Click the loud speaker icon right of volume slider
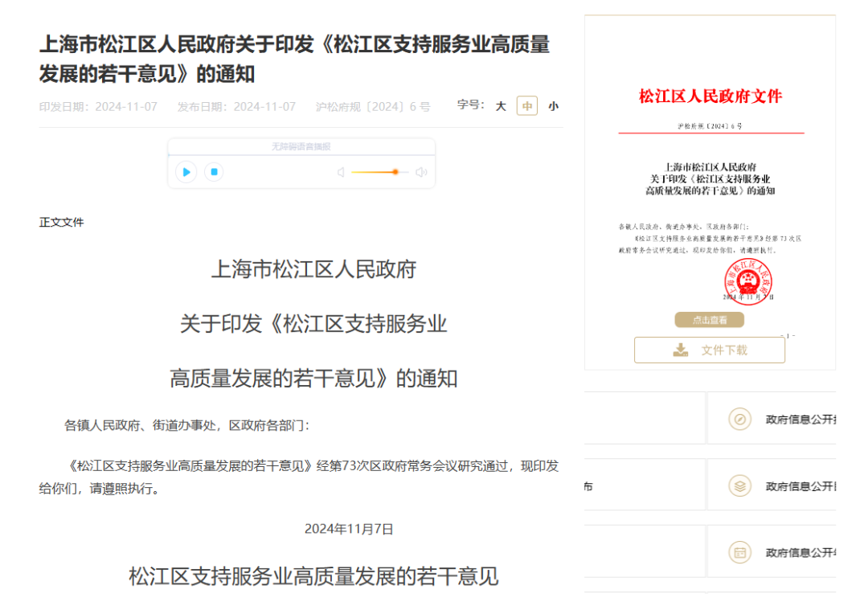 [x=420, y=172]
